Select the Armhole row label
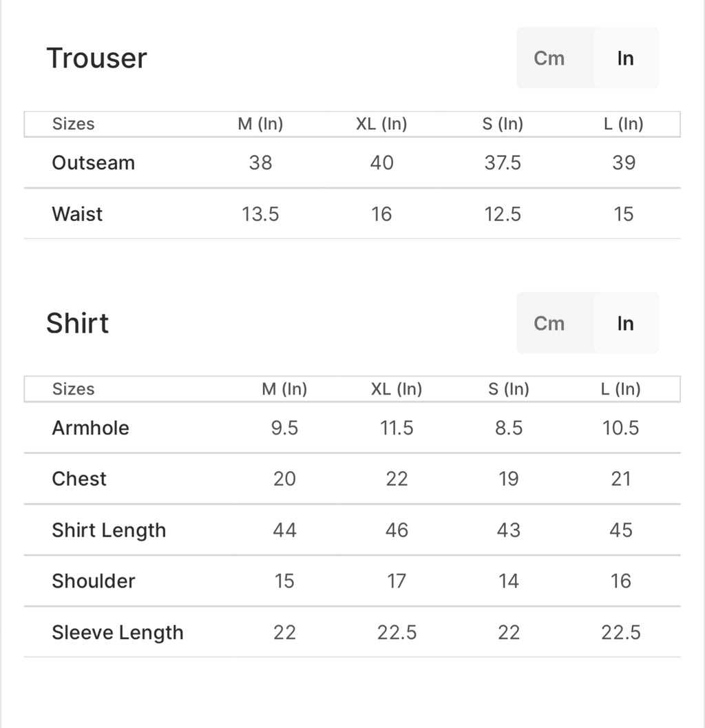Viewport: 705px width, 728px height. (90, 428)
